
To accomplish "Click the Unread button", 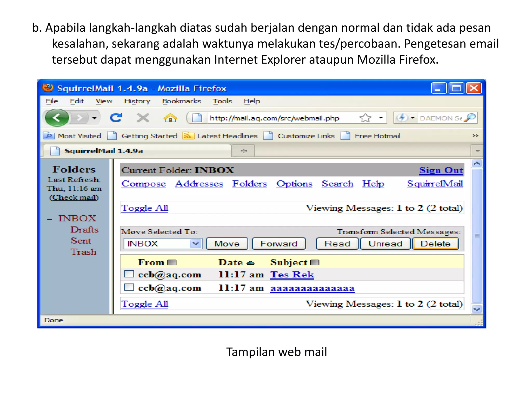I will (x=385, y=244).
